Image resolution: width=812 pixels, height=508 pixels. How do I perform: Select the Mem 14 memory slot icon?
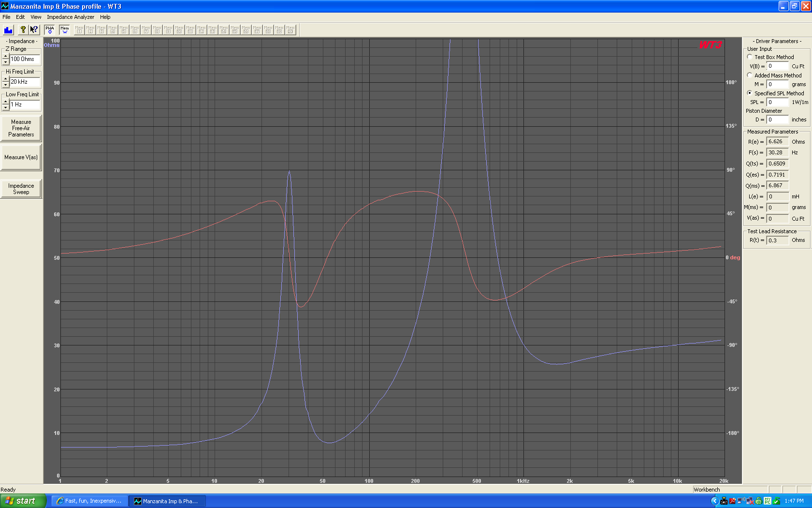[x=224, y=30]
